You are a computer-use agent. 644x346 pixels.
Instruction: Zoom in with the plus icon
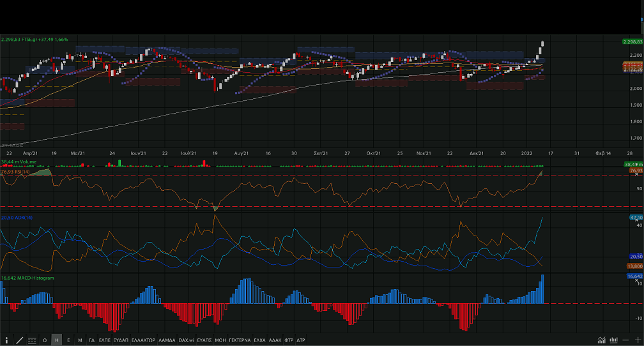click(x=637, y=340)
